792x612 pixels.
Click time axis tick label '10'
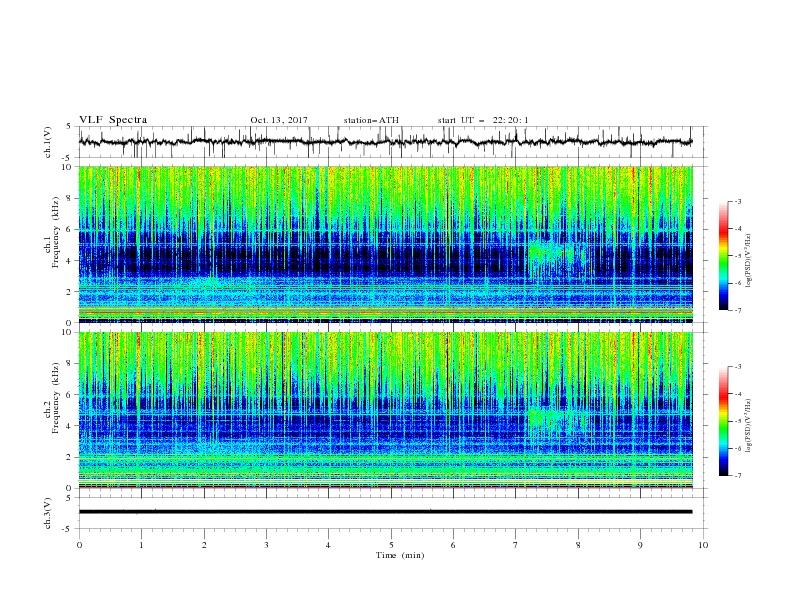tap(703, 545)
